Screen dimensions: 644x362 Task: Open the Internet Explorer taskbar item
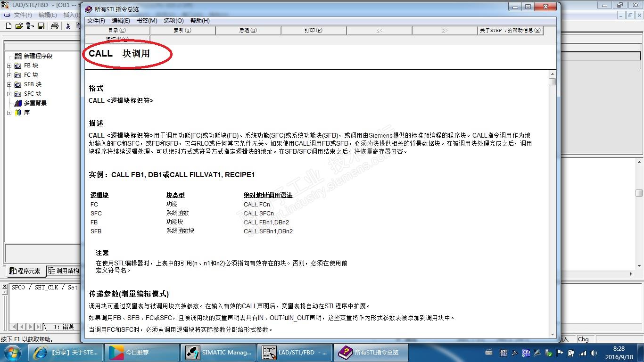(65, 353)
